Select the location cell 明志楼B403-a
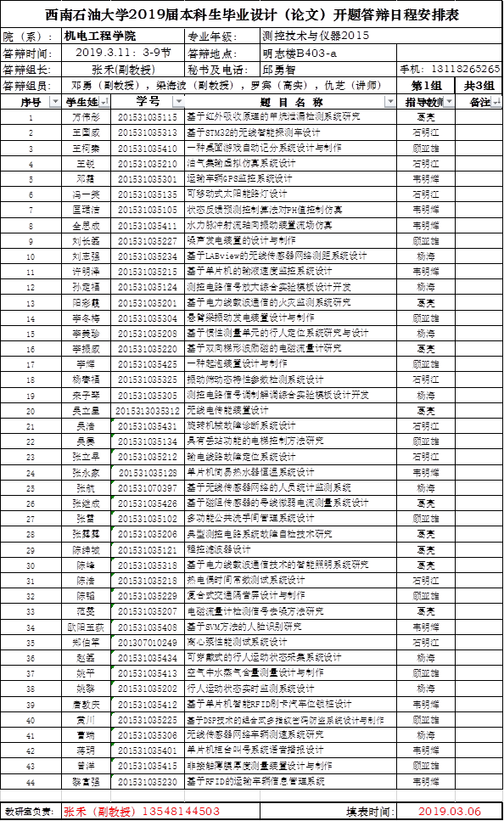The image size is (504, 821). [x=328, y=53]
